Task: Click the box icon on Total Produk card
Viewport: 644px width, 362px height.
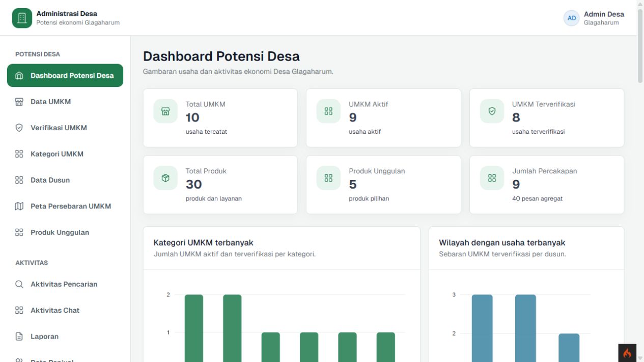Action: click(x=165, y=178)
